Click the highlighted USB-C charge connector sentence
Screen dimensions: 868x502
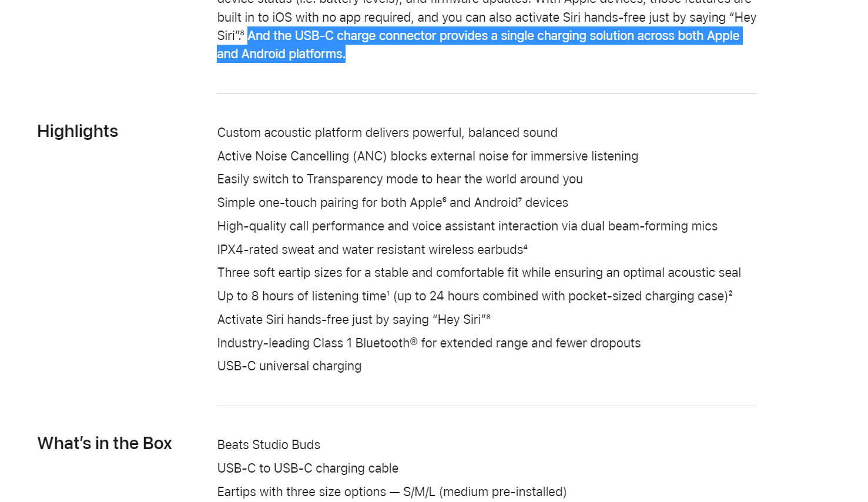point(479,45)
